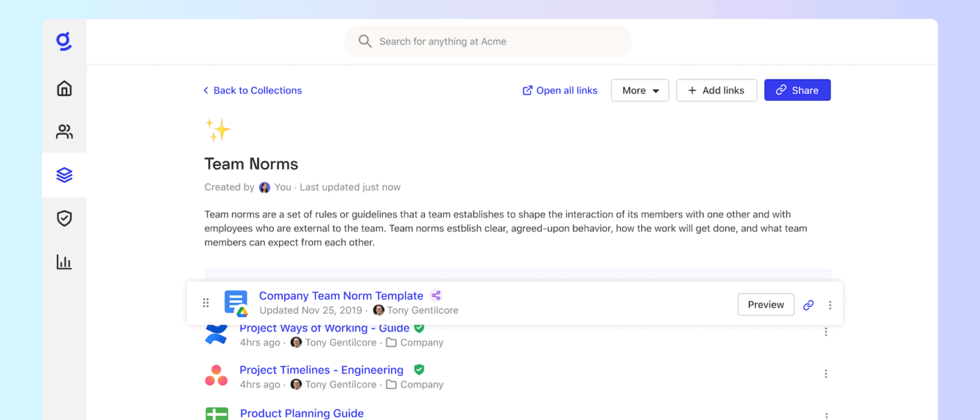Click the share icon next to Company Team Norm Template
Screen dimensions: 980x420
tap(436, 295)
